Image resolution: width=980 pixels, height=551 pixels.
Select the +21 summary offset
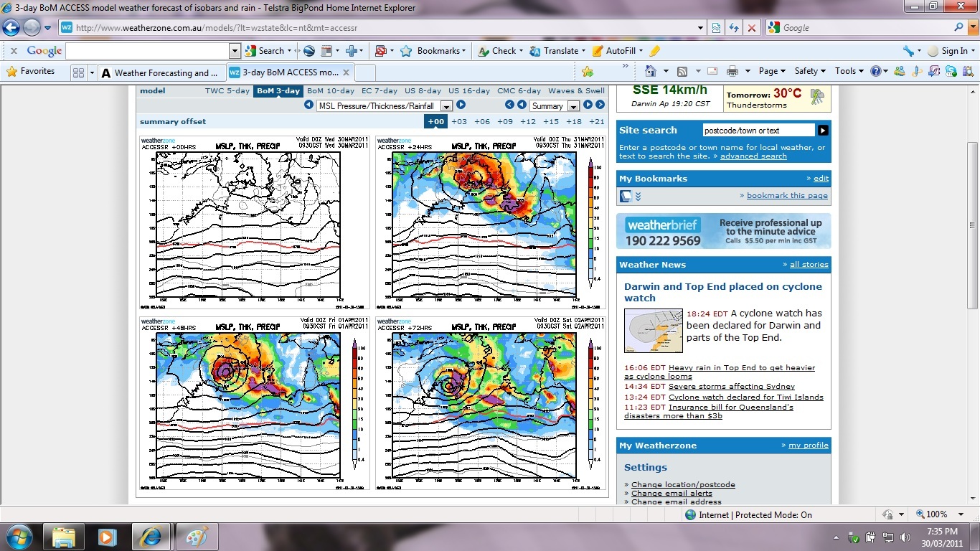pyautogui.click(x=596, y=122)
